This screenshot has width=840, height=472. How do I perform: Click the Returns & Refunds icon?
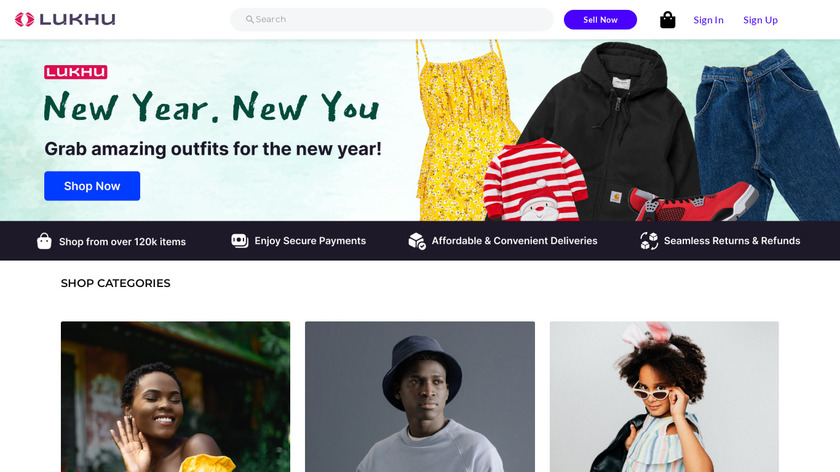649,241
